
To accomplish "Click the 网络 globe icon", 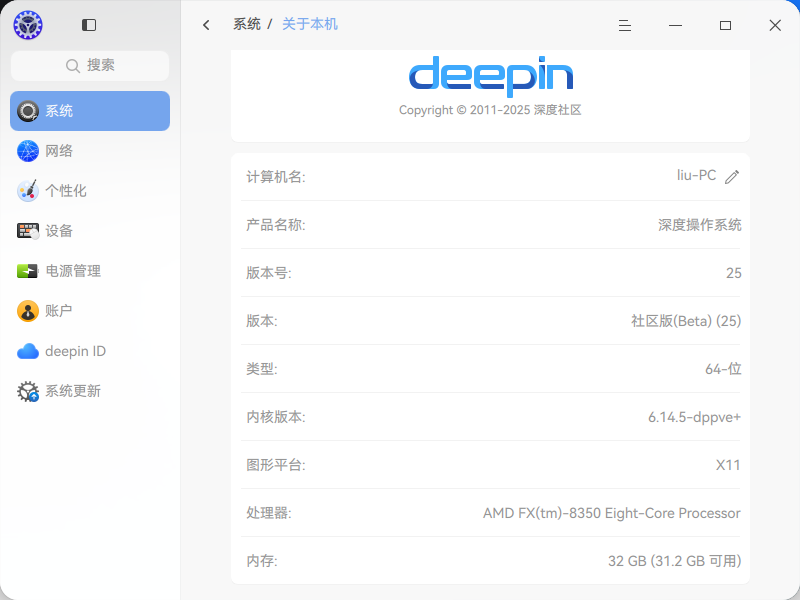I will tap(28, 151).
